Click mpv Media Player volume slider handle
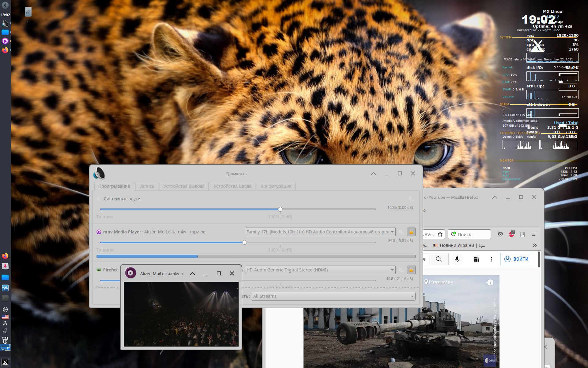This screenshot has width=588, height=368. point(244,242)
